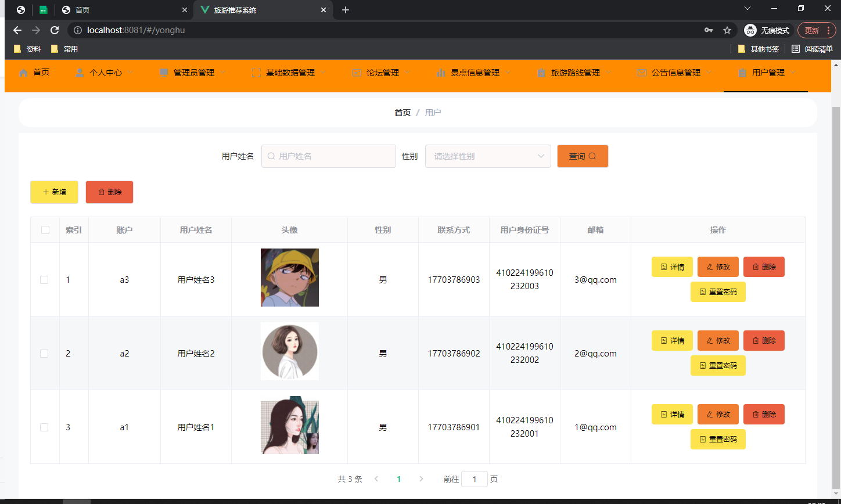Click the envelope icon on 公告信息管理

pyautogui.click(x=641, y=72)
